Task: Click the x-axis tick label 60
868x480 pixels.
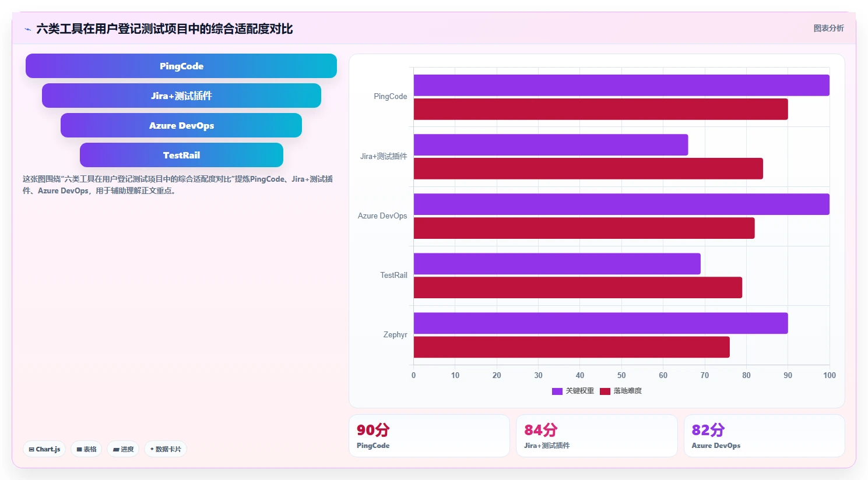Action: (663, 375)
